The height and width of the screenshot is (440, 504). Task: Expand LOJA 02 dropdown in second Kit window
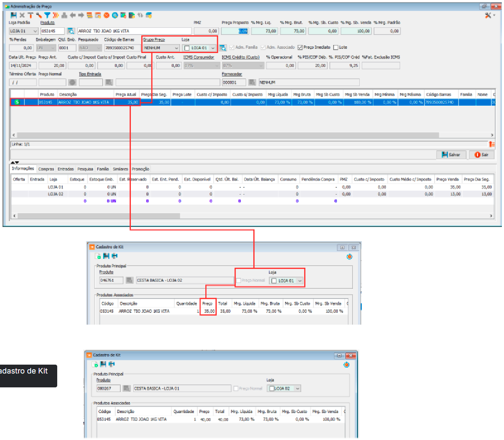tap(297, 389)
